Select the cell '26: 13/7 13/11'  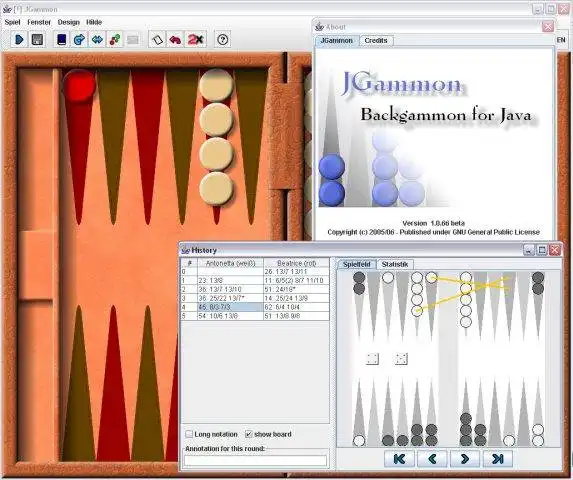[296, 272]
